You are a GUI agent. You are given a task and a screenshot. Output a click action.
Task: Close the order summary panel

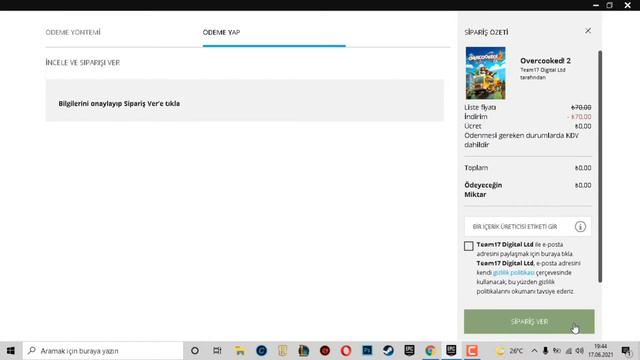[588, 31]
